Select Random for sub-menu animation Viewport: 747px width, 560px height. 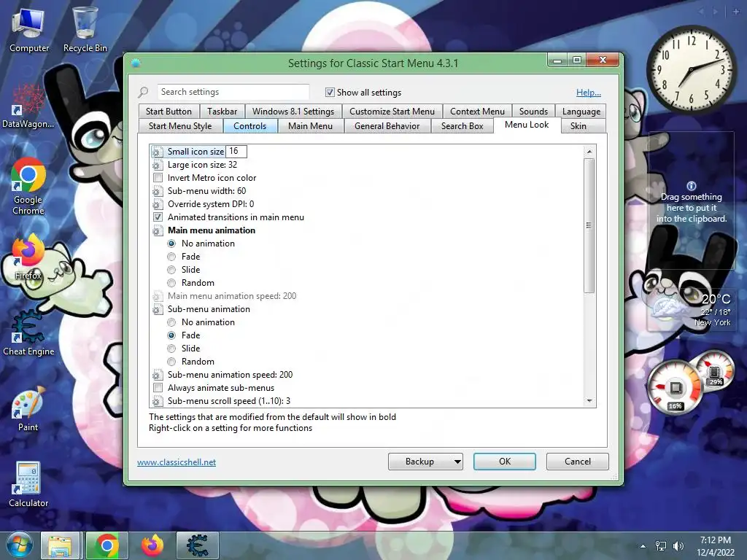[x=171, y=362]
